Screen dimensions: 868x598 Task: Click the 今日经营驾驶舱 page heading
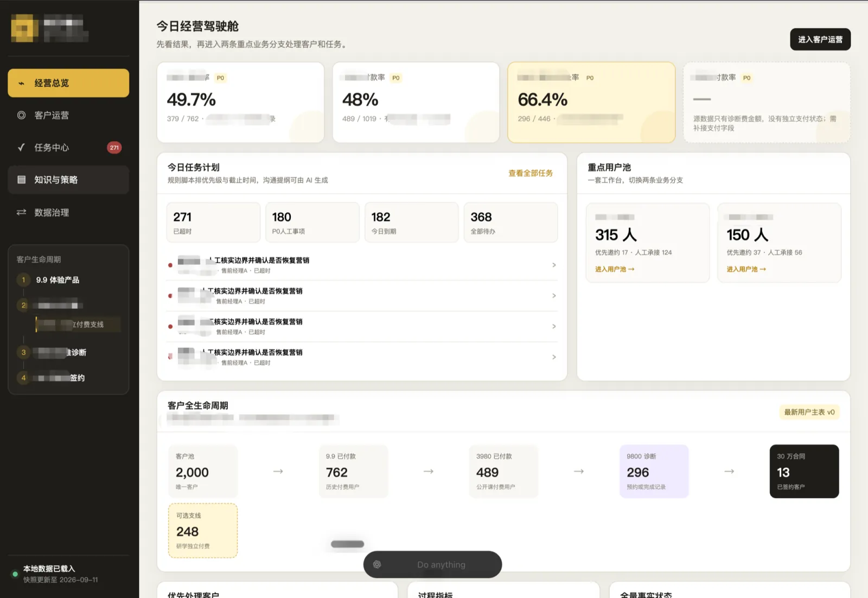(197, 26)
